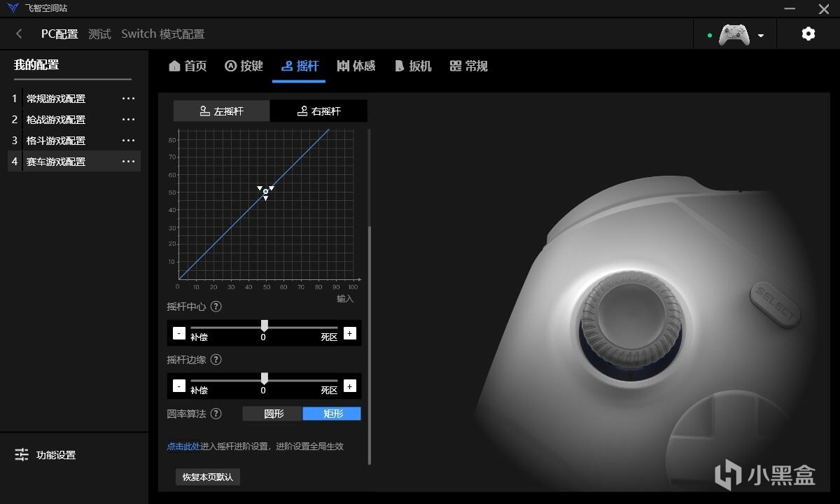
Task: Switch to 测试 test mode
Action: tap(100, 34)
